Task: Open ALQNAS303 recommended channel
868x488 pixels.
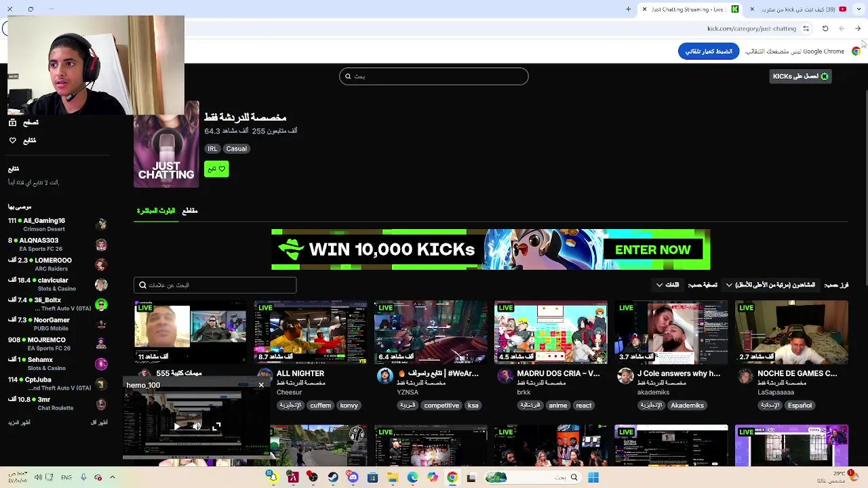Action: pyautogui.click(x=58, y=245)
